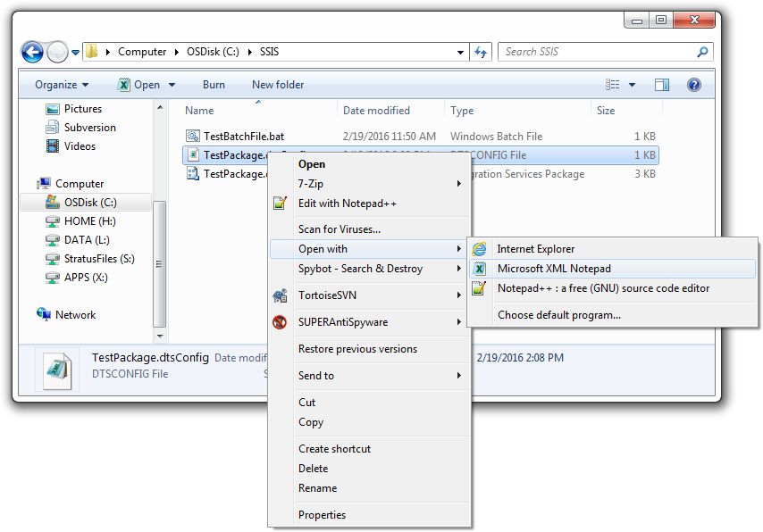Select Subversion in navigation pane
The height and width of the screenshot is (532, 763).
80,128
